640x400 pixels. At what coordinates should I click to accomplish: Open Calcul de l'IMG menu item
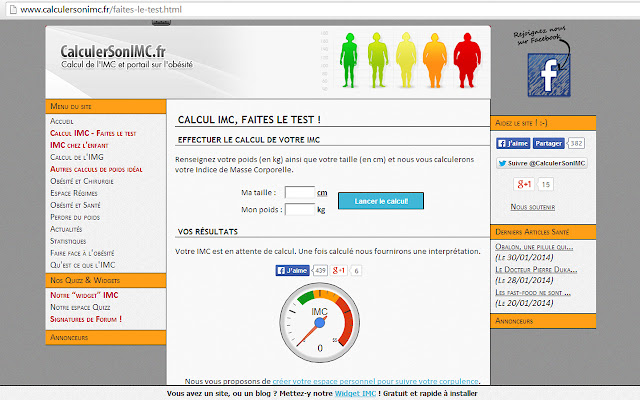click(77, 157)
